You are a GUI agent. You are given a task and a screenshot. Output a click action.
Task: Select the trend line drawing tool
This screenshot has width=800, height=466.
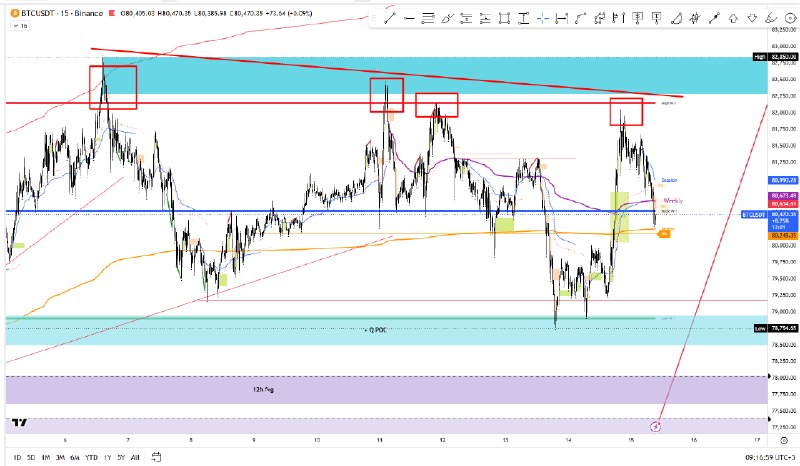pyautogui.click(x=390, y=19)
